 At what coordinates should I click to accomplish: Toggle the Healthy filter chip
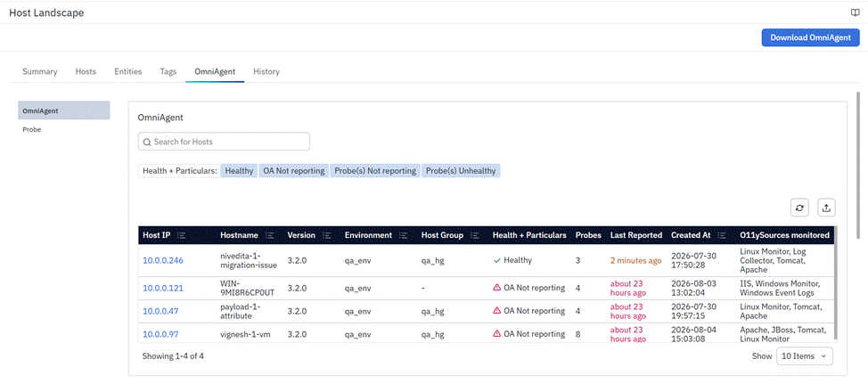tap(239, 170)
